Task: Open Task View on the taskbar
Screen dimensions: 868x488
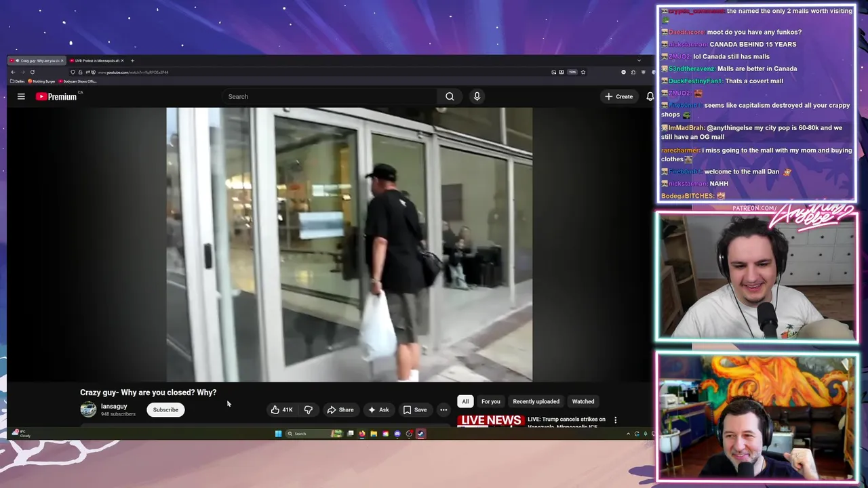Action: (x=350, y=434)
